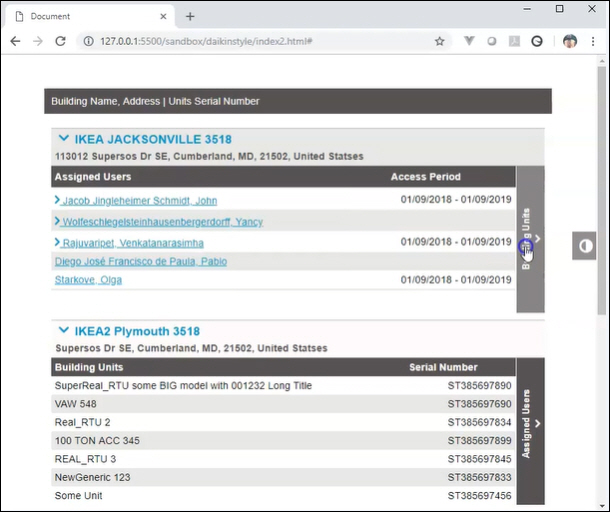This screenshot has width=610, height=512.
Task: Select the 100 TON ACC 345 row
Action: (x=283, y=440)
